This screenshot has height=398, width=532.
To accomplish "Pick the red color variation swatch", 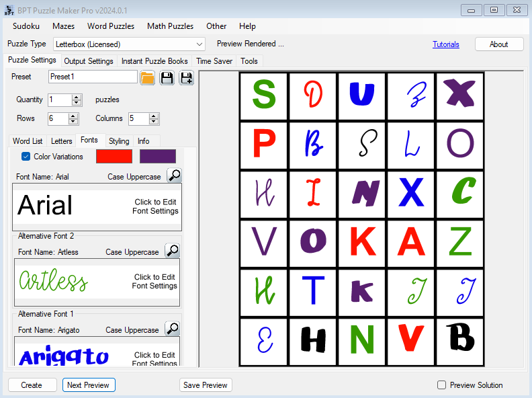I will click(x=114, y=157).
